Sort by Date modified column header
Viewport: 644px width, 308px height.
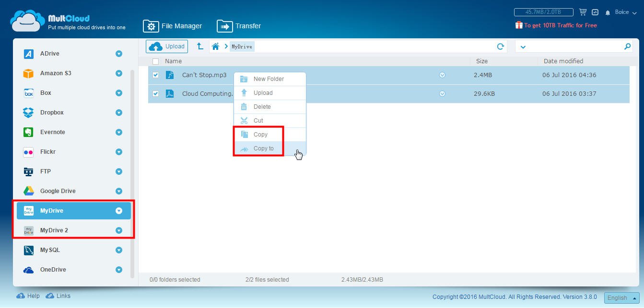[x=563, y=61]
